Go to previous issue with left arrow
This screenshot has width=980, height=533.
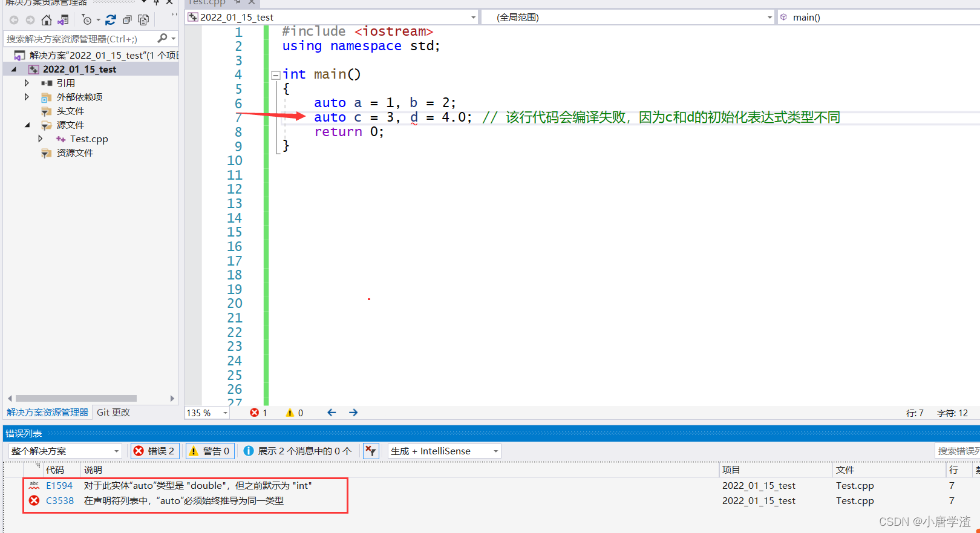tap(332, 413)
